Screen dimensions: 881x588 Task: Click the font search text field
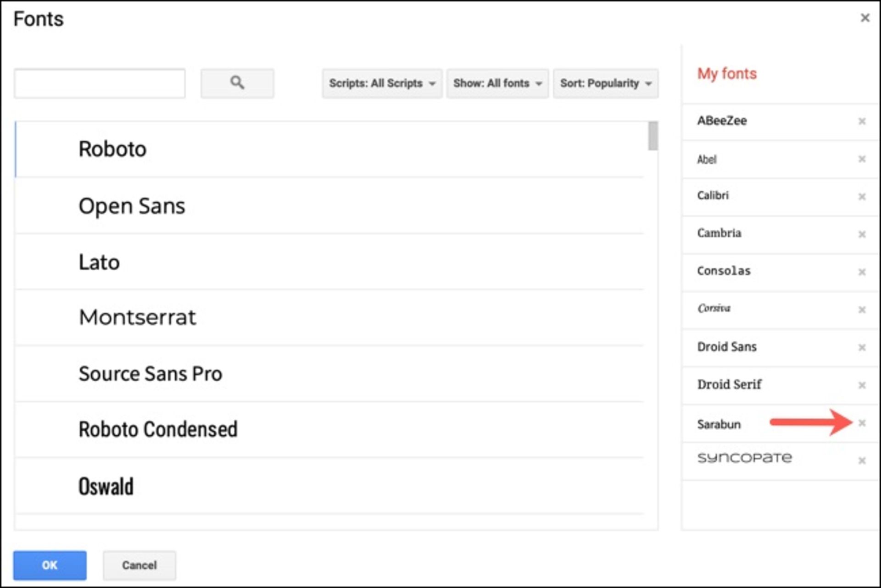pyautogui.click(x=100, y=83)
